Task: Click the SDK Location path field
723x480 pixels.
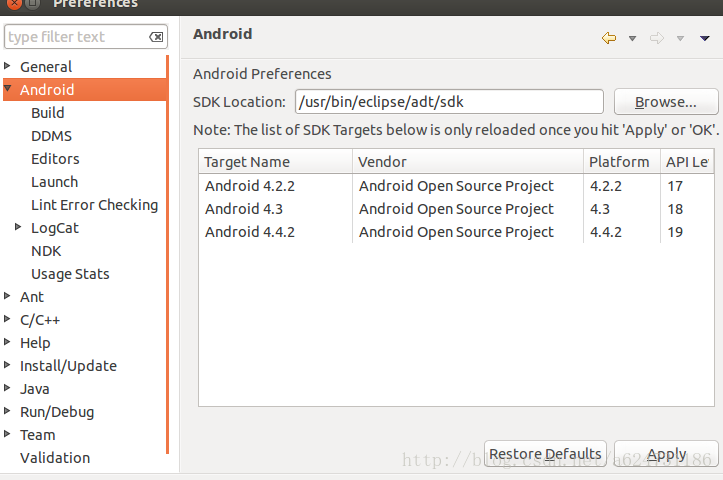Action: [x=449, y=102]
